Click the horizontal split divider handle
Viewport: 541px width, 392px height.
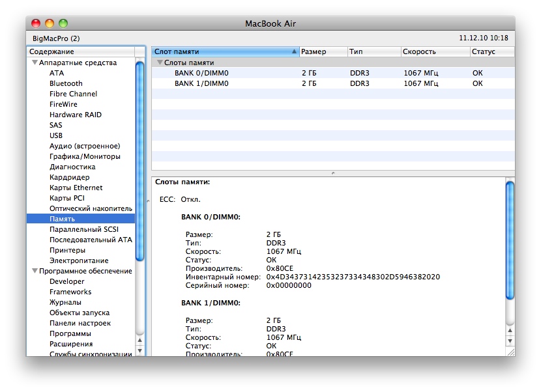click(333, 173)
